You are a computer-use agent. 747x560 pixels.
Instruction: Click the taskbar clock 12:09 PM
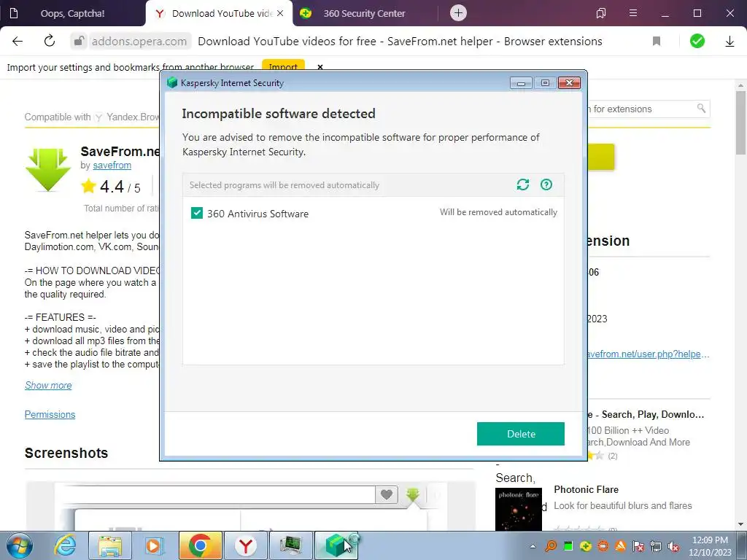710,540
